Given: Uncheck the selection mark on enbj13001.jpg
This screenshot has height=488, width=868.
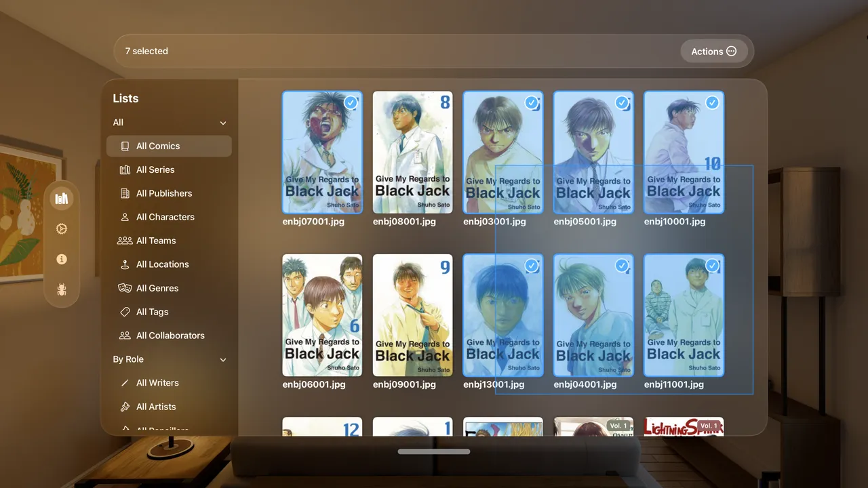Looking at the screenshot, I should click(532, 266).
